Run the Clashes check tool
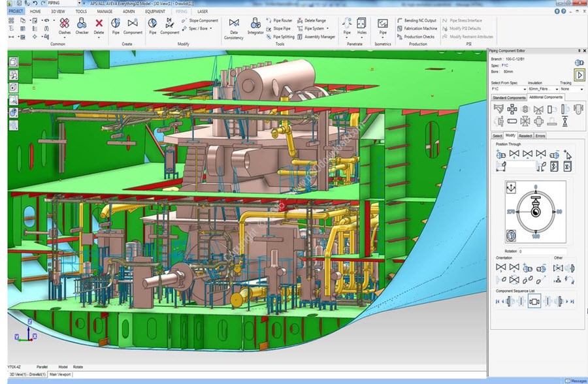This screenshot has height=384, width=588. click(65, 25)
